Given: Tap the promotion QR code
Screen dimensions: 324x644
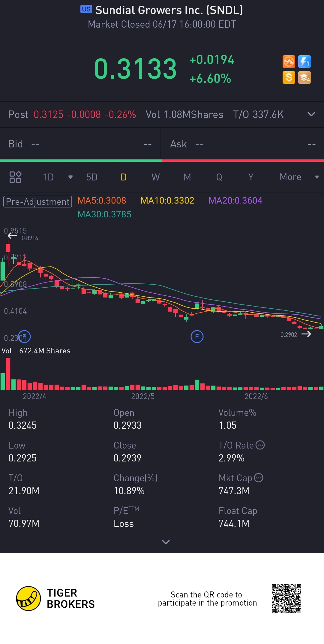Looking at the screenshot, I should (286, 598).
